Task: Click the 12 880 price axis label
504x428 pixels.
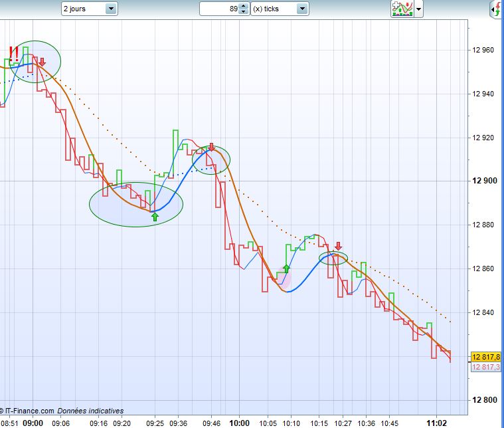Action: pos(483,225)
